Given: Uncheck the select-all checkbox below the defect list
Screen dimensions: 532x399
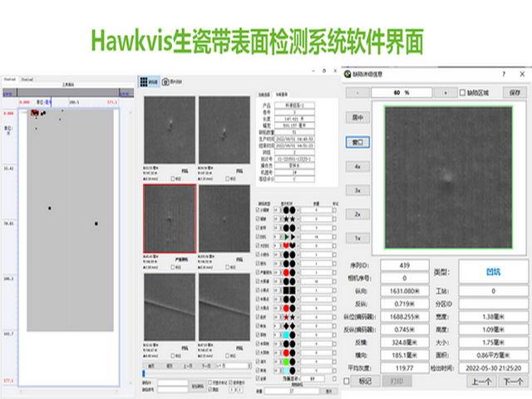Looking at the screenshot, I should [258, 378].
